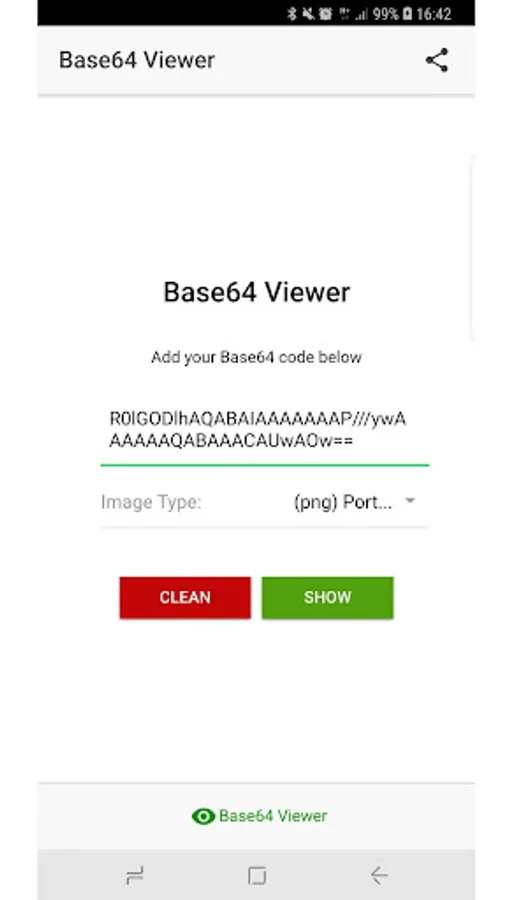
Task: Tap the 16:42 clock in the status bar
Action: 434,14
